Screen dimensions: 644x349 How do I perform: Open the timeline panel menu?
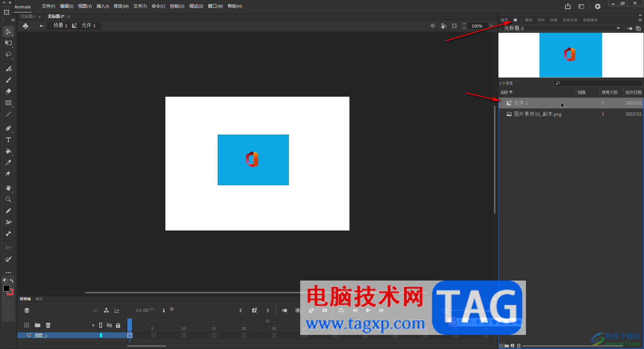494,299
